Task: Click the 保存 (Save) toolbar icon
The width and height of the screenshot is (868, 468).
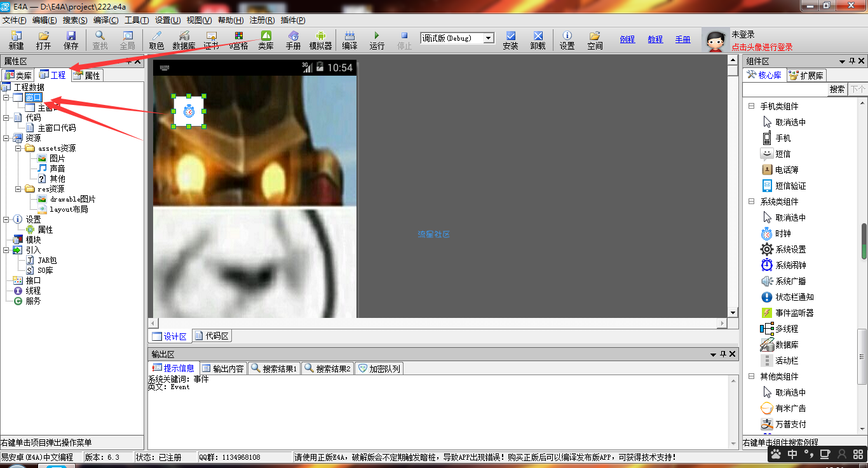Action: point(71,40)
